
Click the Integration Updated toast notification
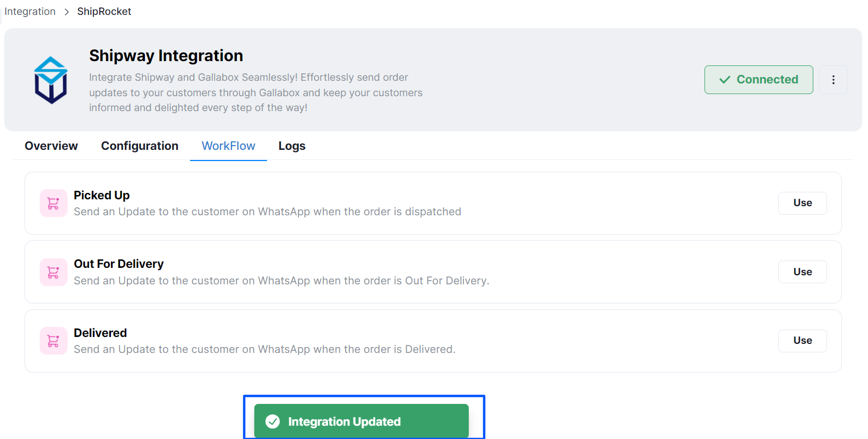(x=362, y=421)
